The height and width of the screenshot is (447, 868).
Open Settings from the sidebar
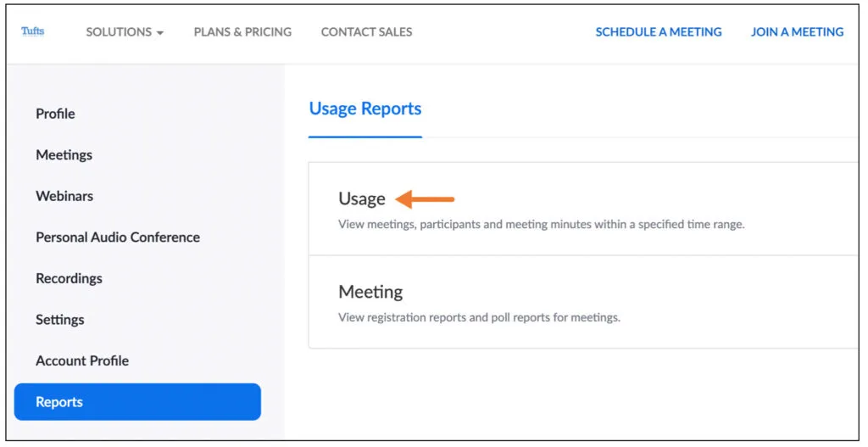59,320
